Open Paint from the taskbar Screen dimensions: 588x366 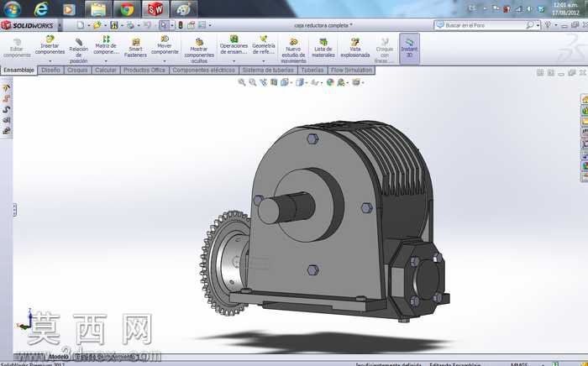coord(183,9)
